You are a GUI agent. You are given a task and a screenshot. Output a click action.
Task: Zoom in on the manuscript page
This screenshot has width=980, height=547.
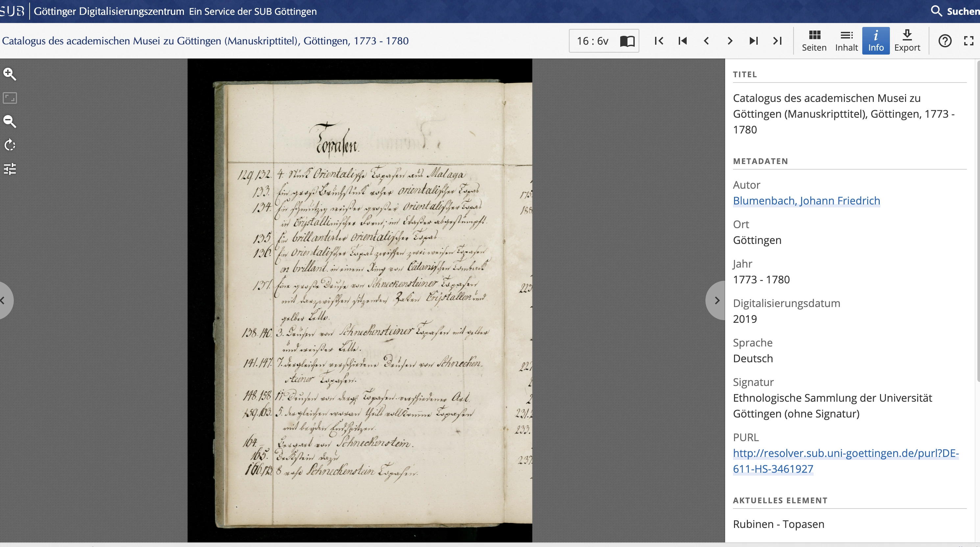pyautogui.click(x=10, y=74)
